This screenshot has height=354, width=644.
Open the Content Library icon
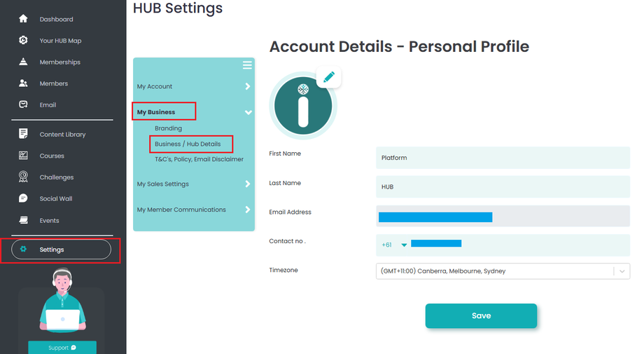click(x=23, y=134)
